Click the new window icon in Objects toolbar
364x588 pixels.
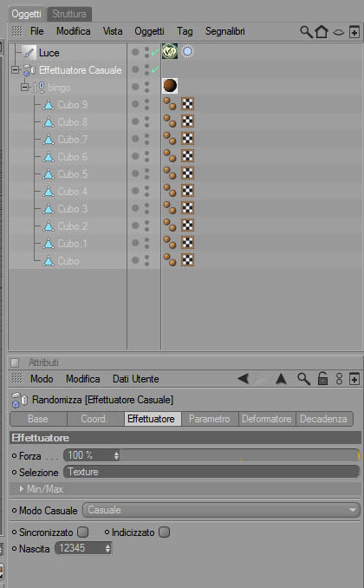(x=354, y=32)
